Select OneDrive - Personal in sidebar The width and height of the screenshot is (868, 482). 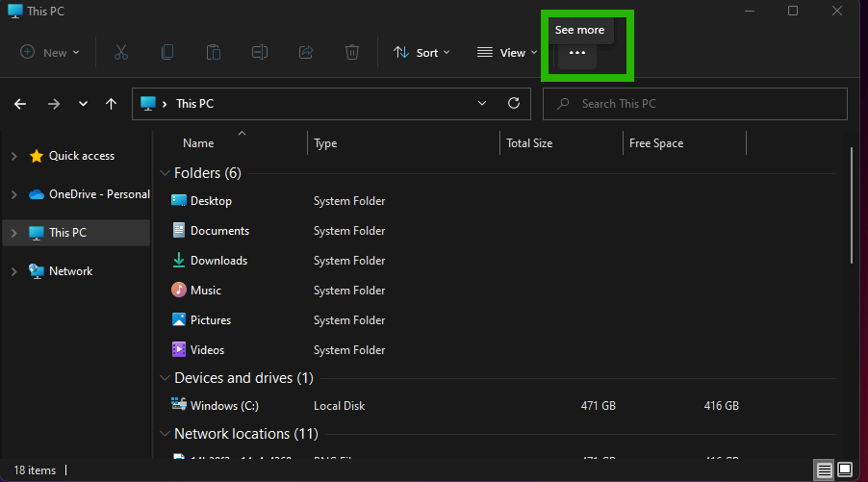coord(100,194)
